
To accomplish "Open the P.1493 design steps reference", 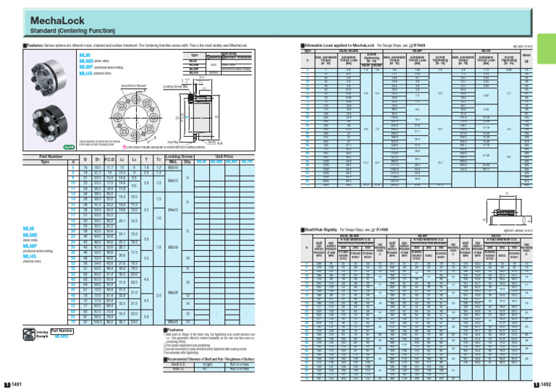I will 419,46.
